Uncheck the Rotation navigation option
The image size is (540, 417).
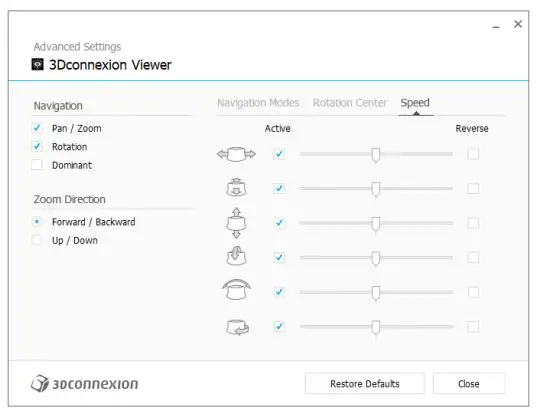(37, 146)
